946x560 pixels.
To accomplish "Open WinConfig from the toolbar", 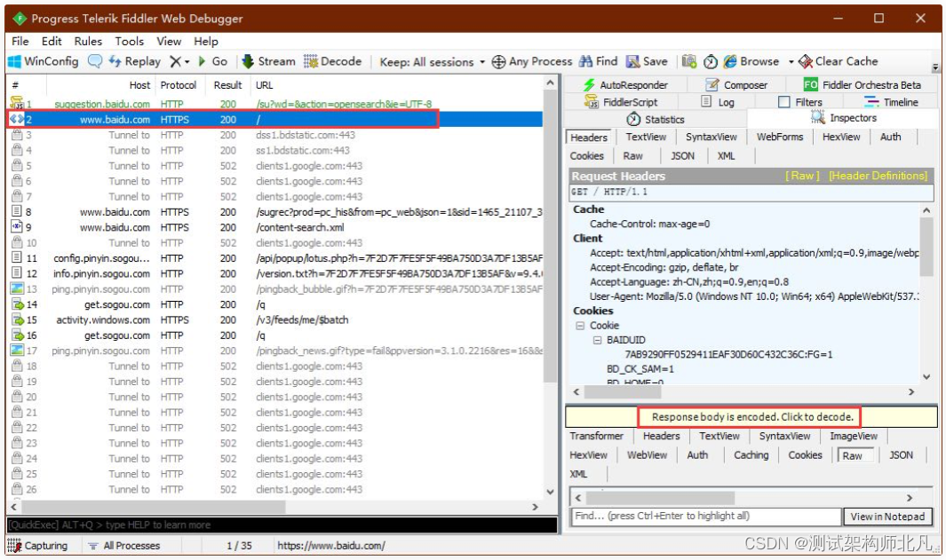I will pyautogui.click(x=44, y=61).
